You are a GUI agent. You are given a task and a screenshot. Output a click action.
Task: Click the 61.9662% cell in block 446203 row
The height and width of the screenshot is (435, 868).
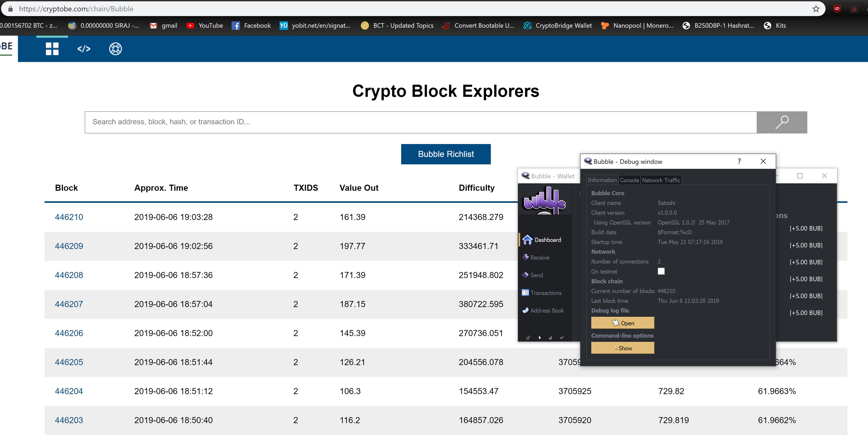point(777,420)
